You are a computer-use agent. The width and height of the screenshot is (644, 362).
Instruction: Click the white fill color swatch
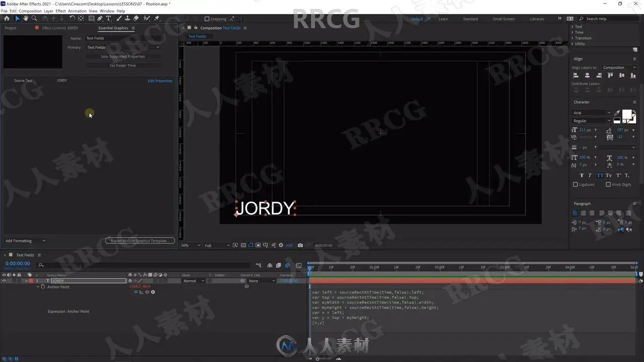(627, 114)
